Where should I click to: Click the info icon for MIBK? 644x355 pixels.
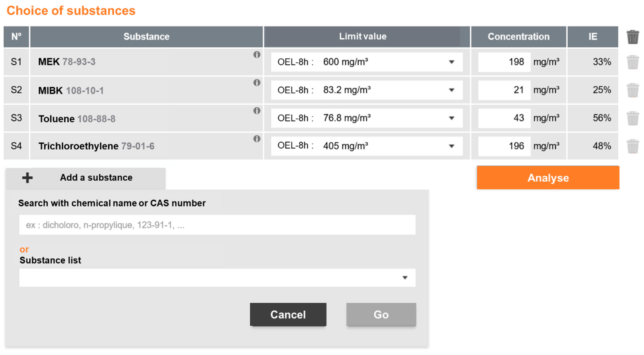[256, 83]
